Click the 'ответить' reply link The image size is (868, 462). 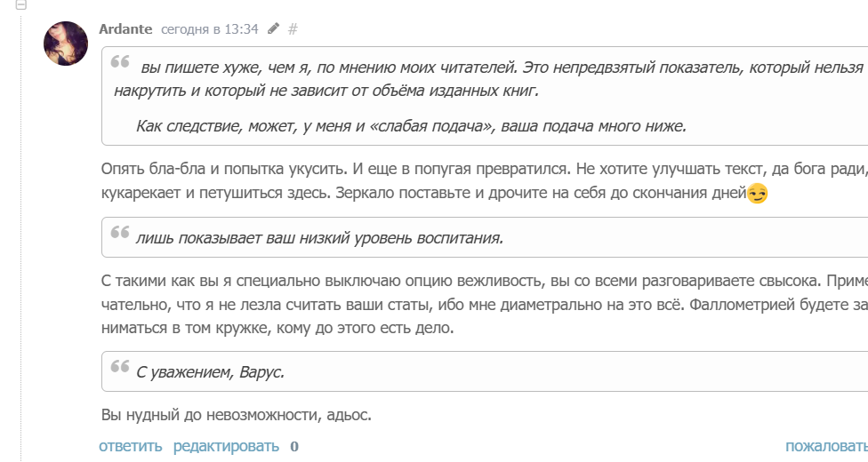(131, 446)
